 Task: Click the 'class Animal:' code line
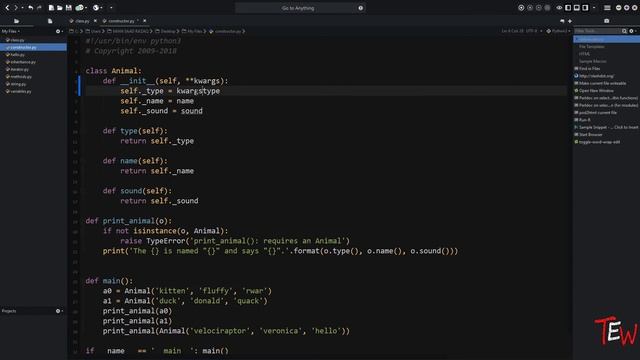(x=113, y=71)
